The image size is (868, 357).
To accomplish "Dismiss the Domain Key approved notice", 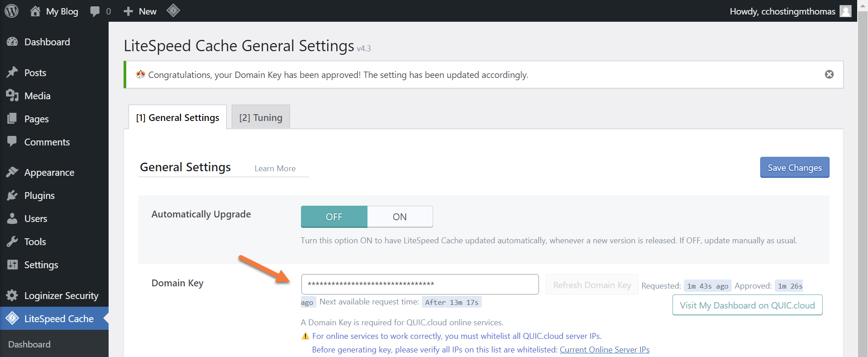I will (829, 74).
